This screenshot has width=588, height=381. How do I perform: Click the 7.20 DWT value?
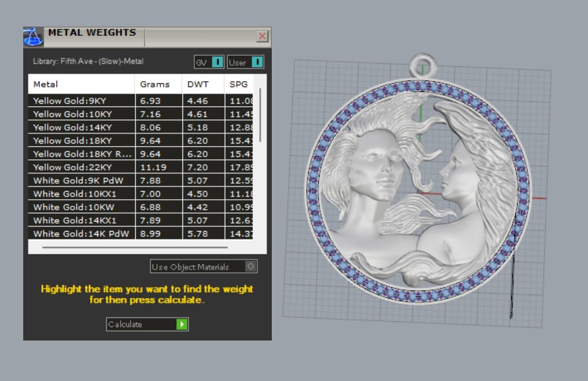[198, 167]
